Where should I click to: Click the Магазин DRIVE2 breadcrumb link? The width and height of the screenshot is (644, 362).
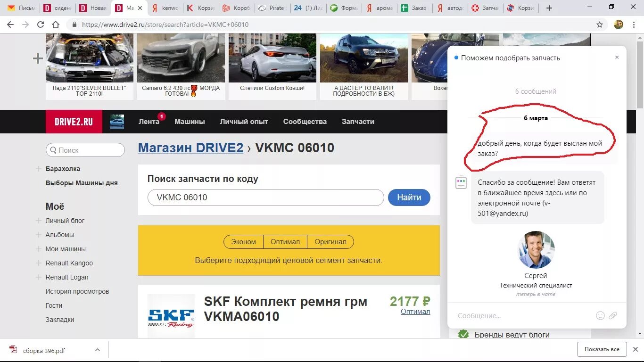tap(190, 148)
